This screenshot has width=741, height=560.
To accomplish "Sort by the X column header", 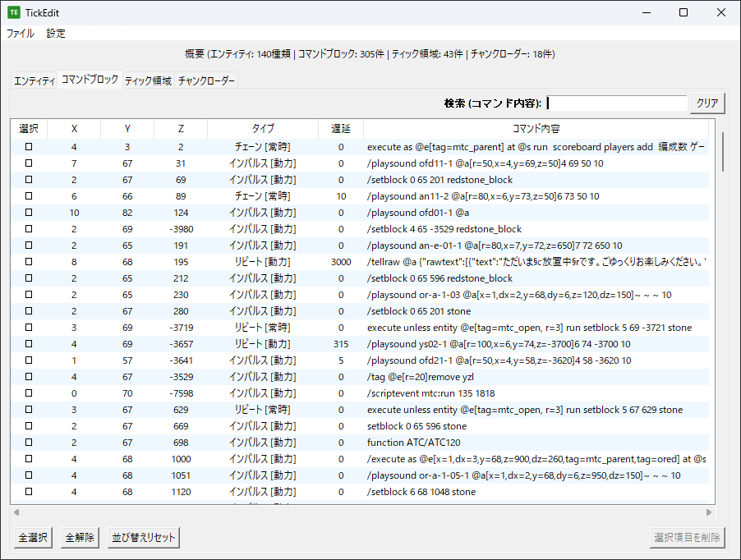I will click(x=74, y=128).
